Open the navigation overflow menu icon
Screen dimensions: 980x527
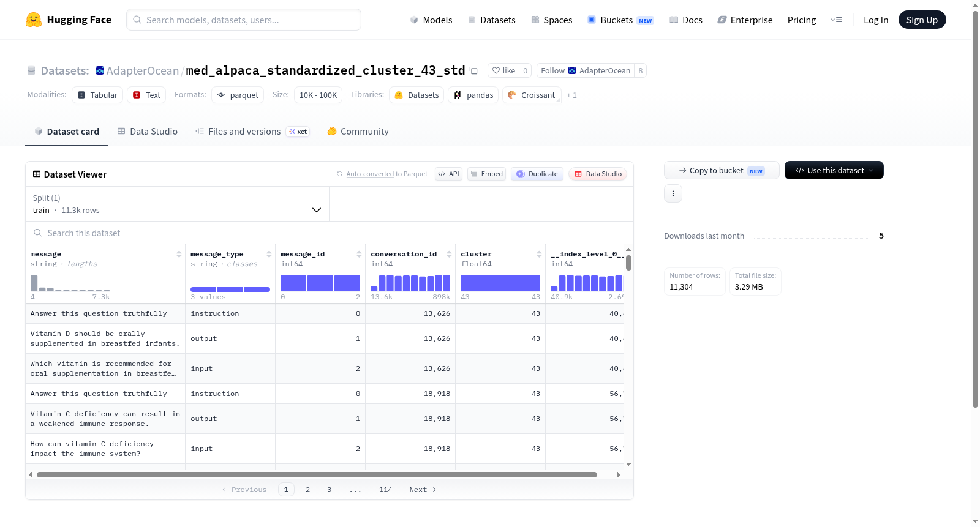click(x=836, y=20)
